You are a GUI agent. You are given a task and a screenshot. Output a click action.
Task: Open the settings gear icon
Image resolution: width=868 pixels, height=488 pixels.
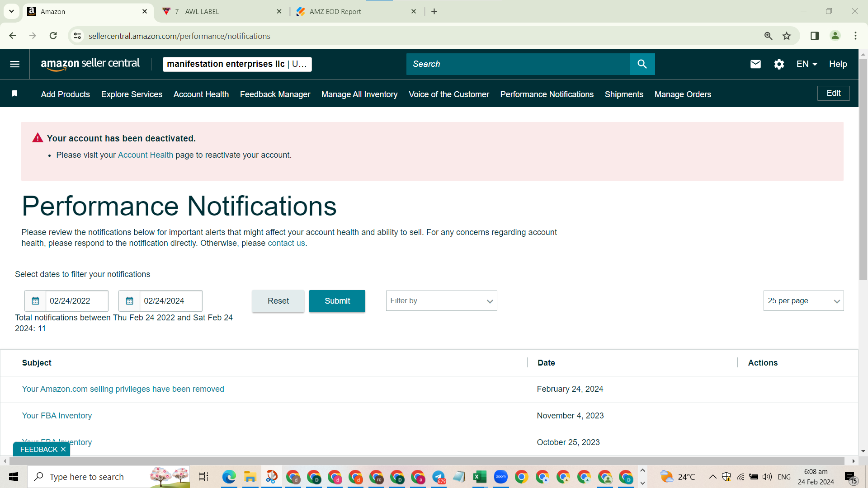(779, 64)
